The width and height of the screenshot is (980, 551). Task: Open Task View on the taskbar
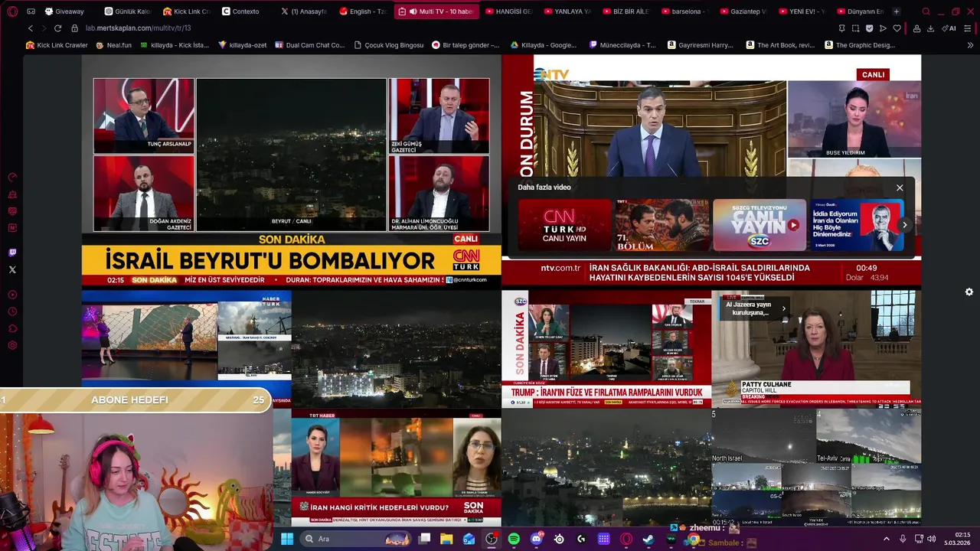click(x=424, y=539)
